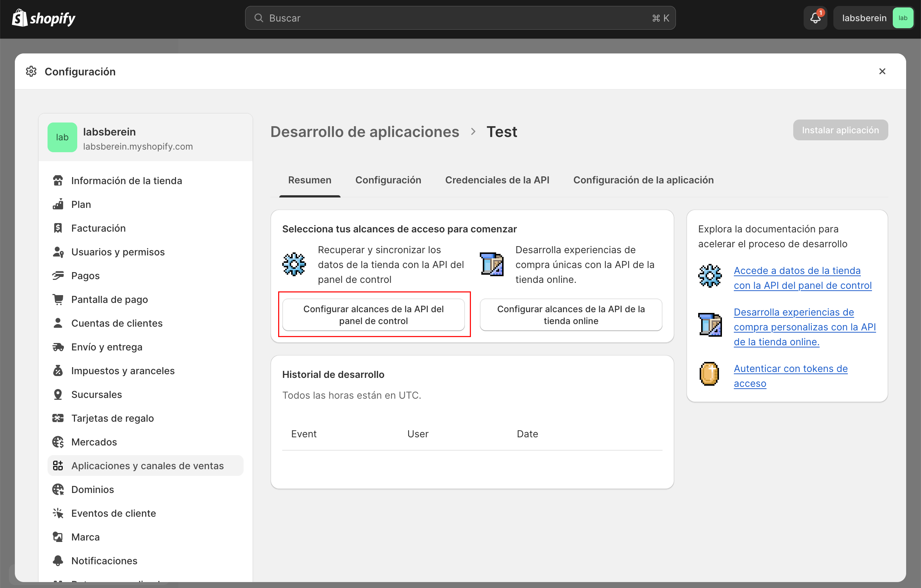The image size is (921, 588).
Task: Close the Configuración panel
Action: click(882, 72)
